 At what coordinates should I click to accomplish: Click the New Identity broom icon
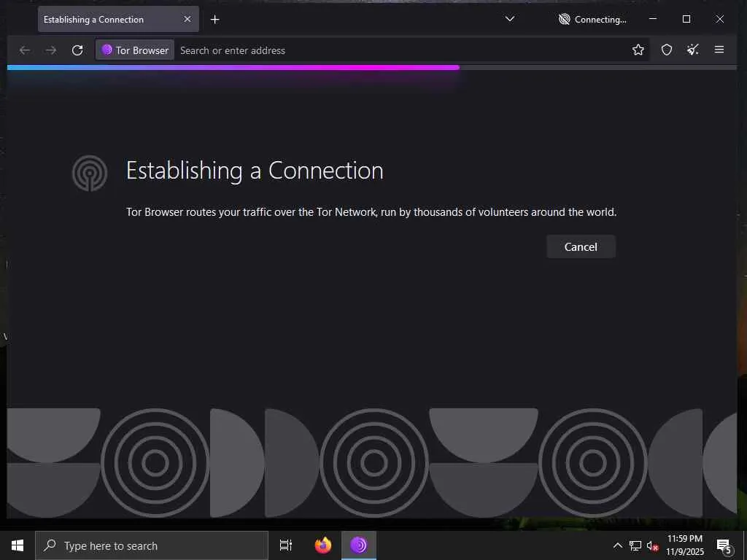[693, 50]
